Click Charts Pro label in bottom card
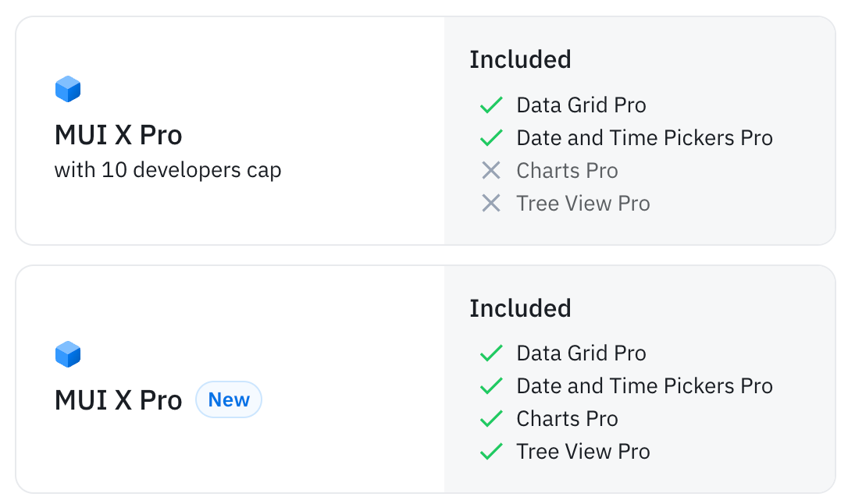This screenshot has height=504, width=848. 567,419
